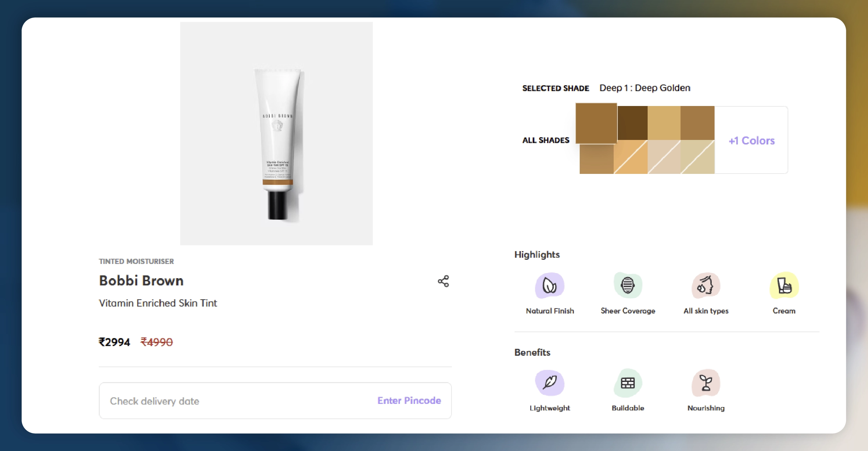Viewport: 868px width, 451px height.
Task: Click the Natural Finish leaf icon
Action: (550, 286)
